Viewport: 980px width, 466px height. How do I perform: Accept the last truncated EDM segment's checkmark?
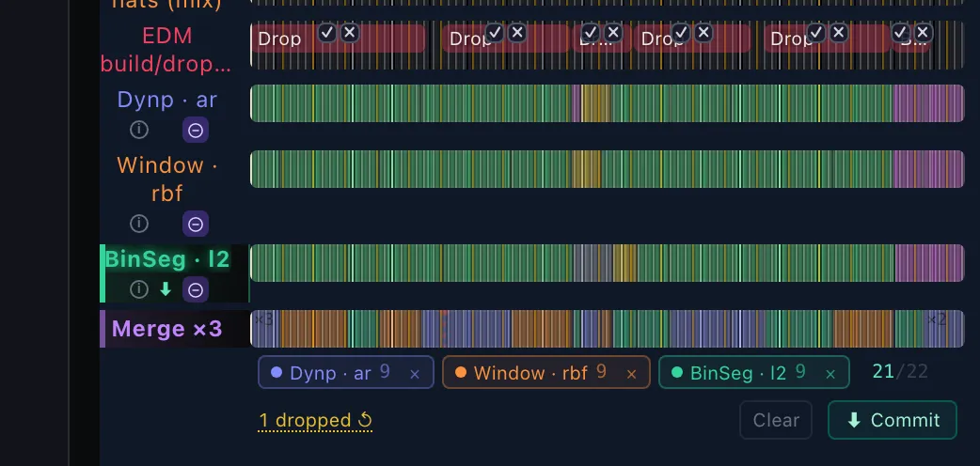point(901,33)
